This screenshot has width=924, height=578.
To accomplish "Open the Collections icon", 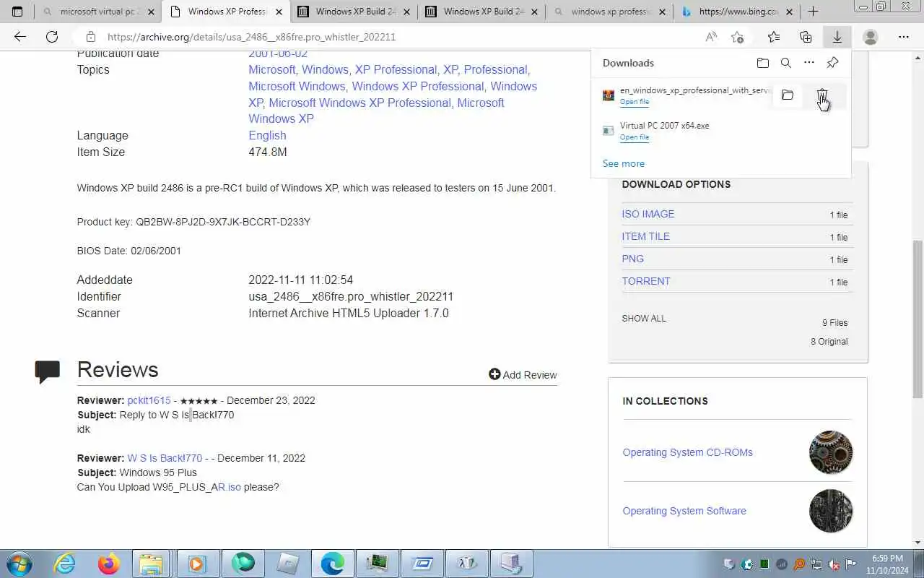I will click(x=806, y=37).
